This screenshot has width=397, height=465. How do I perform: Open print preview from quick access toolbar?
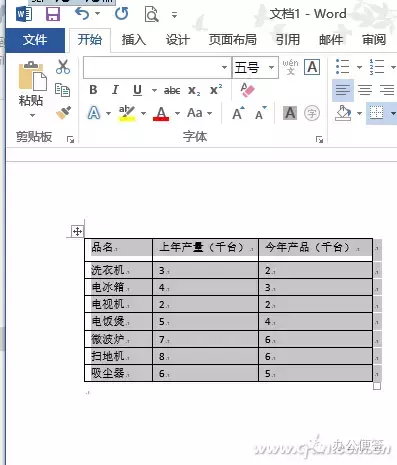click(x=151, y=14)
